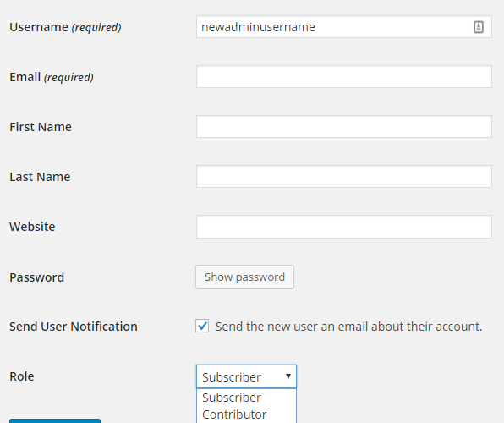Select the Last Name input field

click(x=344, y=176)
